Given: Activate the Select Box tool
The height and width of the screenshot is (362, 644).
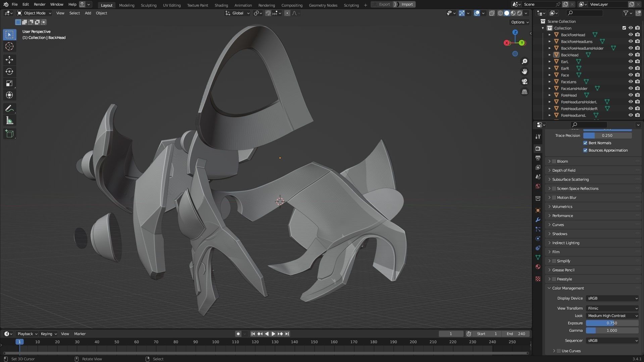Looking at the screenshot, I should (x=9, y=35).
